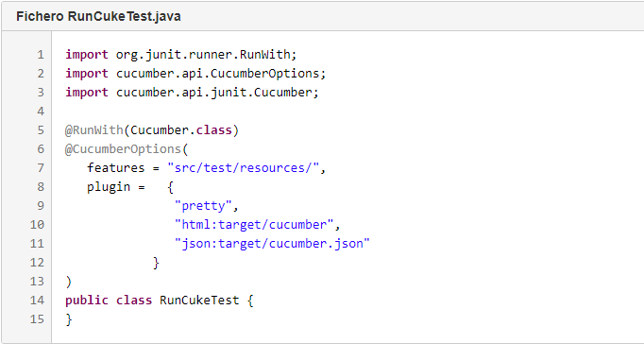
Task: Click the first 'import' keyword on line 1
Action: (x=87, y=54)
